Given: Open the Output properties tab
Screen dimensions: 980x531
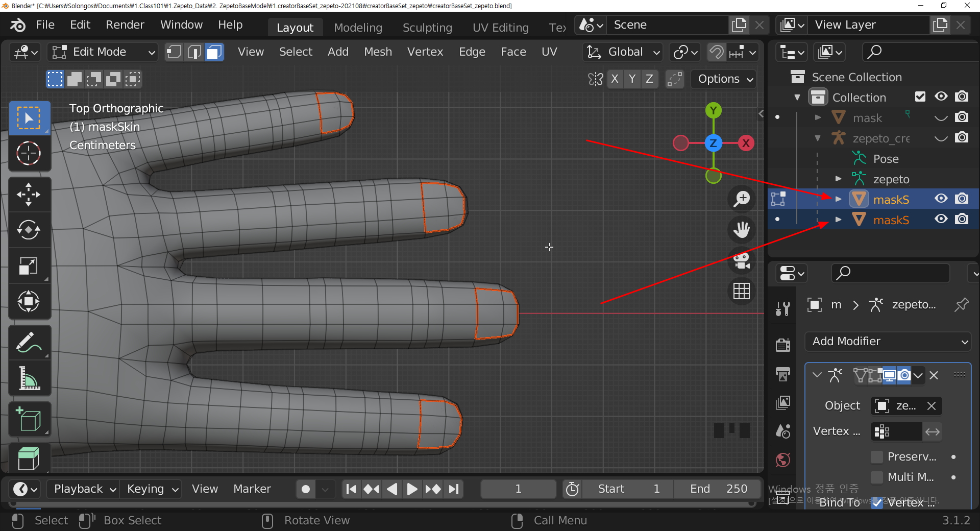Looking at the screenshot, I should 783,374.
